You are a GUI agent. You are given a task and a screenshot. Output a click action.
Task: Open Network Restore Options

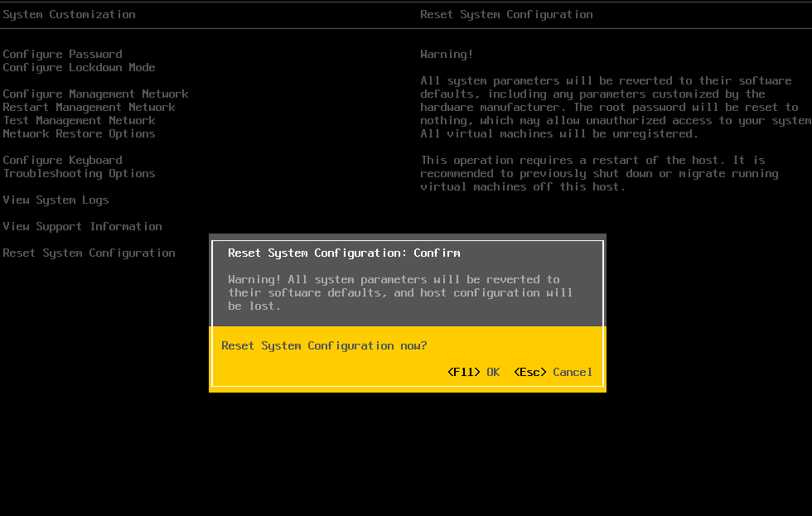[79, 133]
